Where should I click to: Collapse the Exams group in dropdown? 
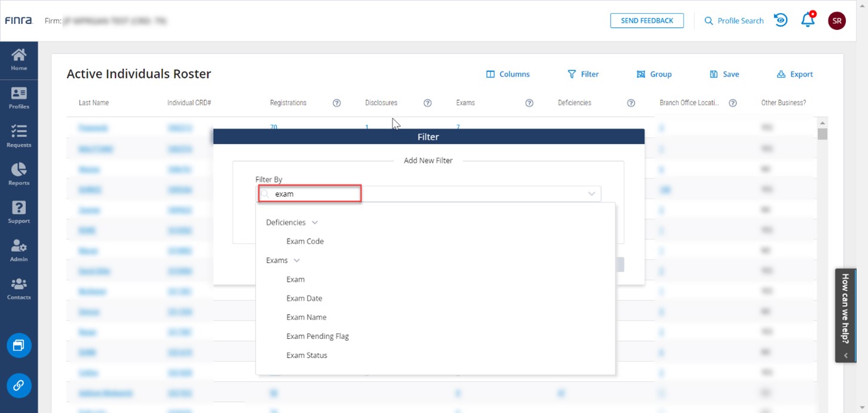click(296, 261)
